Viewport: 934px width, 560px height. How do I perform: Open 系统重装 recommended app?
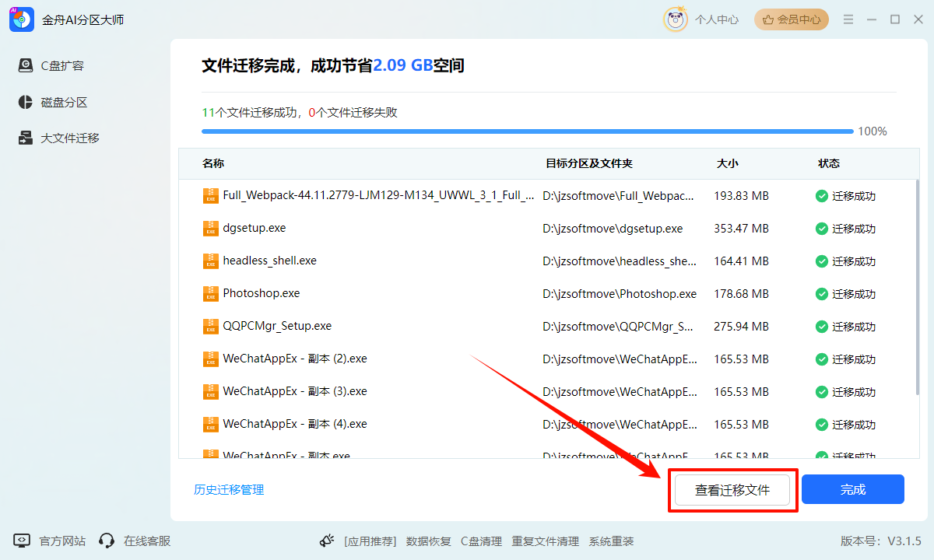pos(611,541)
